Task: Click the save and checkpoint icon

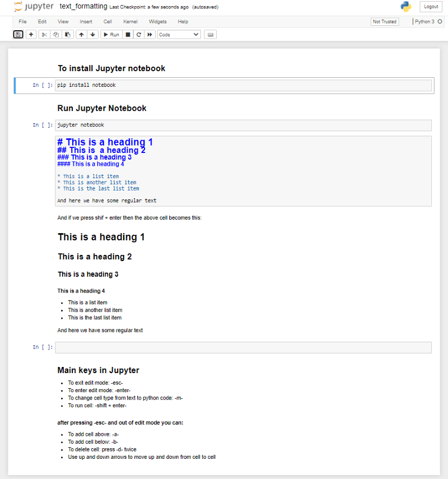Action: 18,35
